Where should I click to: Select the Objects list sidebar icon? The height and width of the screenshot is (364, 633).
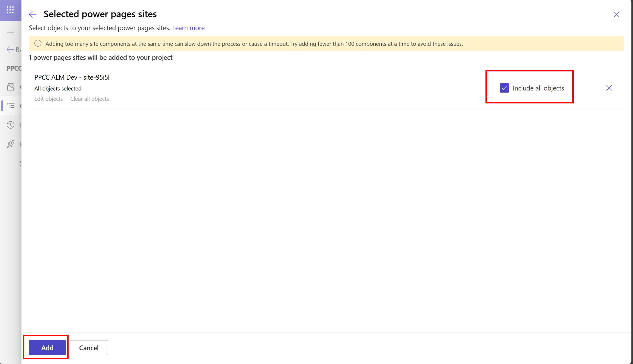11,106
